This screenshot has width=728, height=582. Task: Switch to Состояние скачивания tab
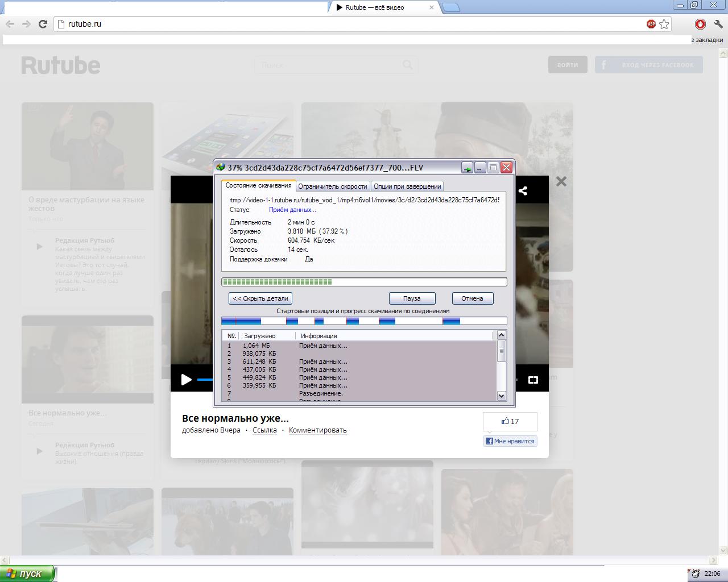(x=258, y=185)
